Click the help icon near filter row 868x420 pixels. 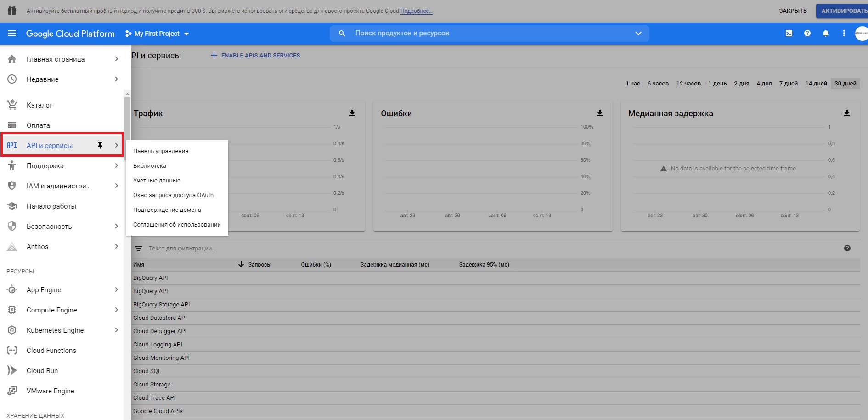[x=847, y=248]
